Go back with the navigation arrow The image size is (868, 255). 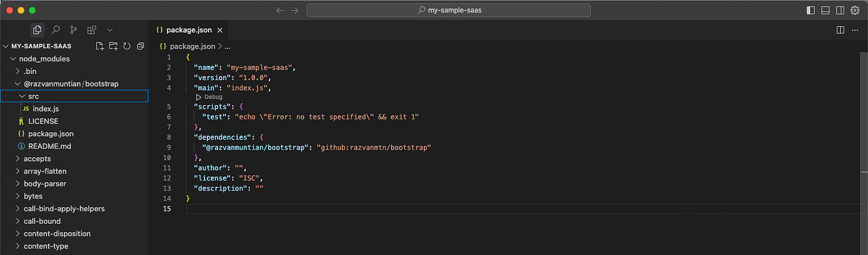tap(280, 10)
